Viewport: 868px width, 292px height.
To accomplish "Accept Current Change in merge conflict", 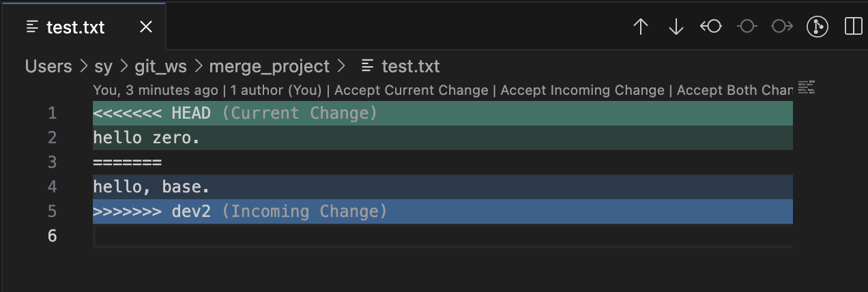I will click(x=411, y=90).
